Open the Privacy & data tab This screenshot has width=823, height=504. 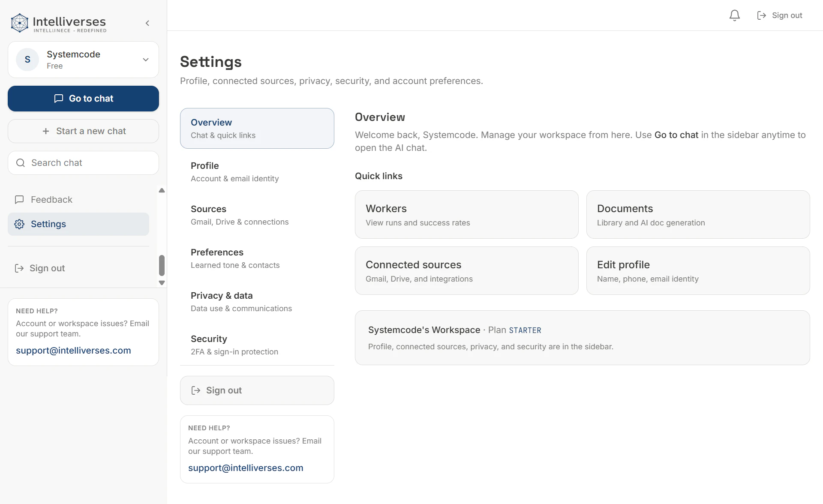(x=257, y=302)
